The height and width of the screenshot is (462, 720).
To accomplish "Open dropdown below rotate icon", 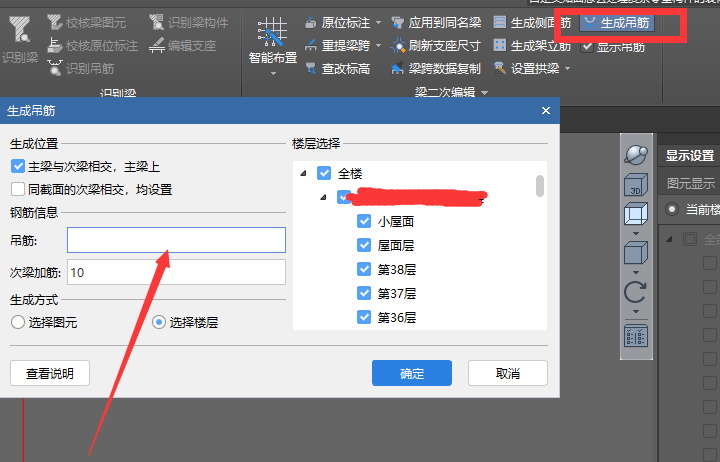I will coord(636,312).
